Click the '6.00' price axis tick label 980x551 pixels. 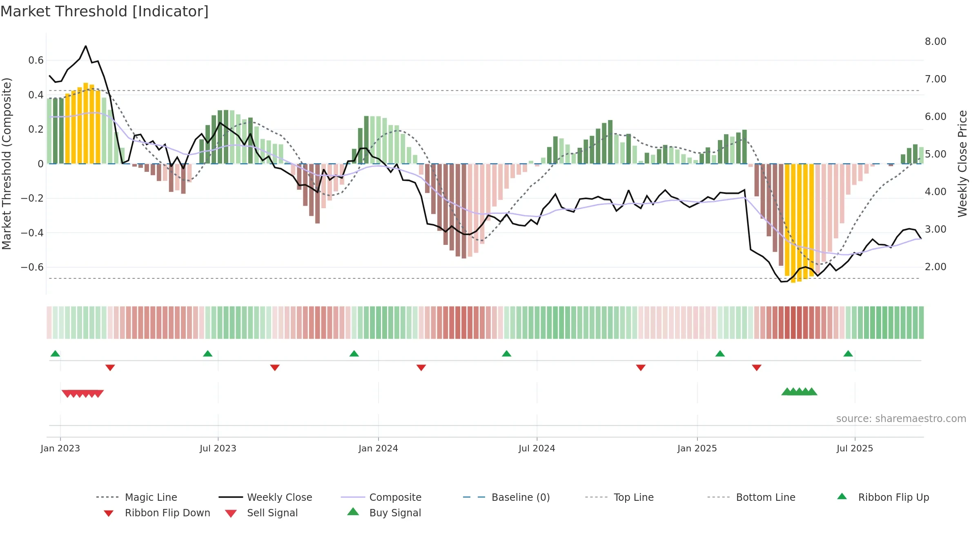pyautogui.click(x=935, y=117)
